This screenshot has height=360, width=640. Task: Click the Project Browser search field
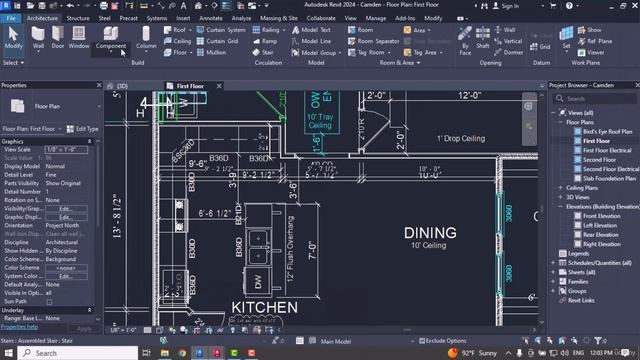pyautogui.click(x=595, y=99)
